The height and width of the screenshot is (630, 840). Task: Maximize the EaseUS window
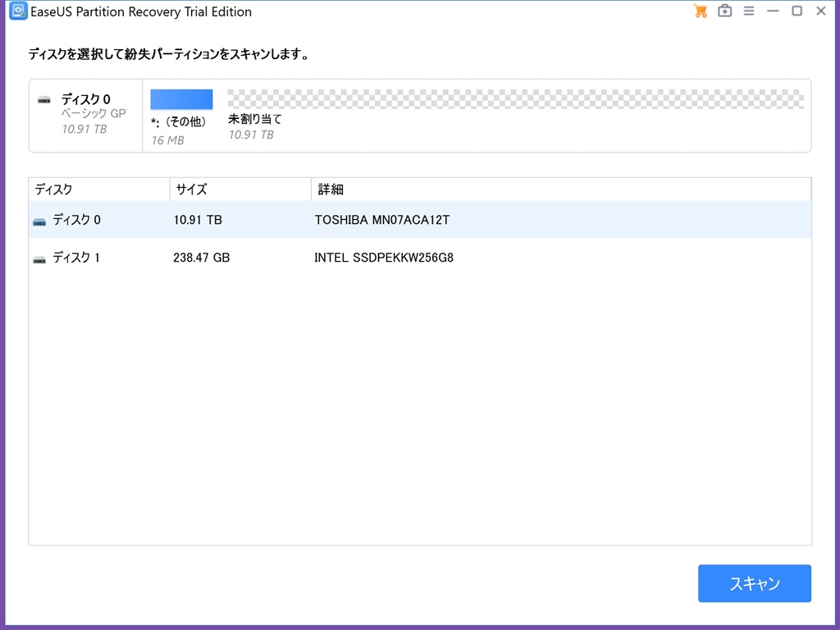click(x=797, y=11)
